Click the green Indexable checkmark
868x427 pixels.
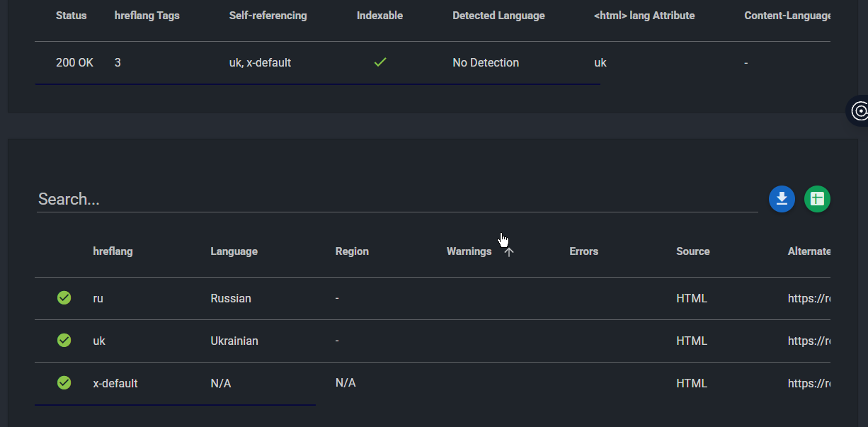point(380,62)
